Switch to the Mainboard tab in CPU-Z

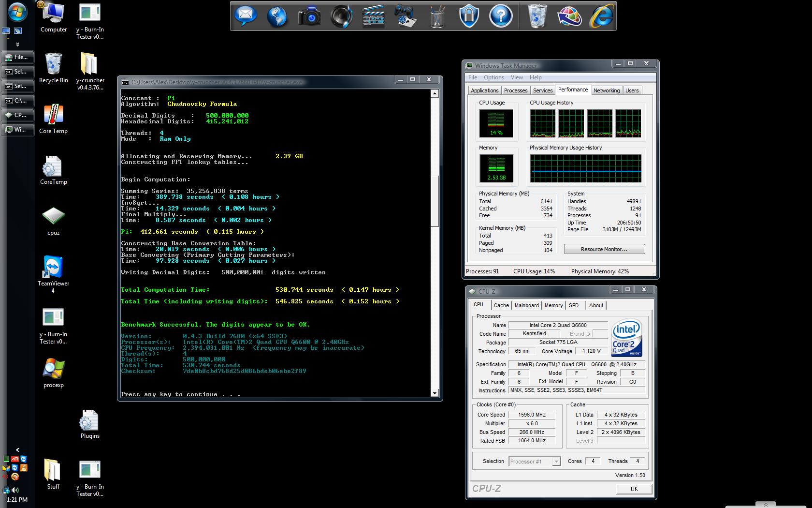tap(526, 305)
